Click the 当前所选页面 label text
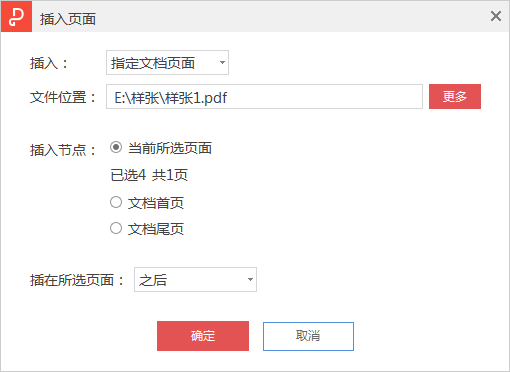510x372 pixels. coord(170,148)
